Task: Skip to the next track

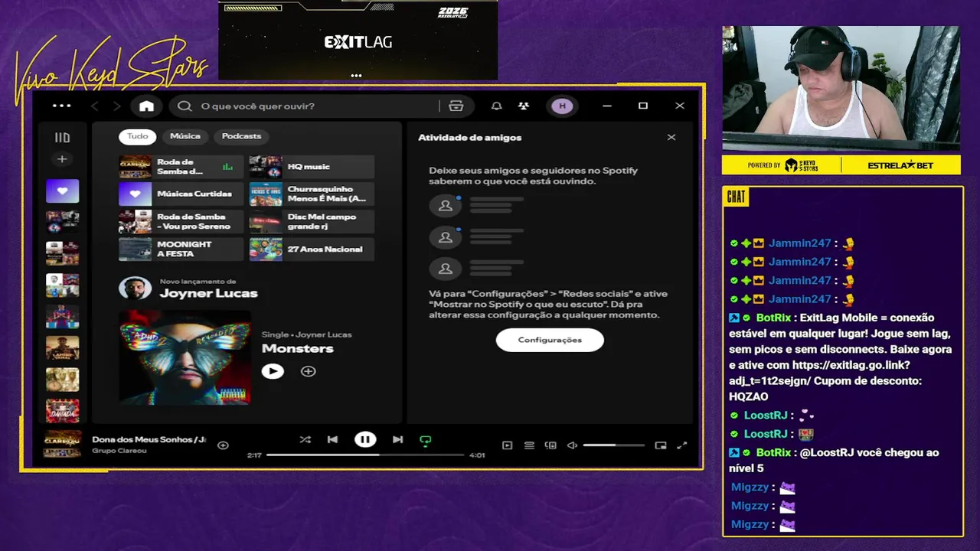Action: tap(397, 439)
